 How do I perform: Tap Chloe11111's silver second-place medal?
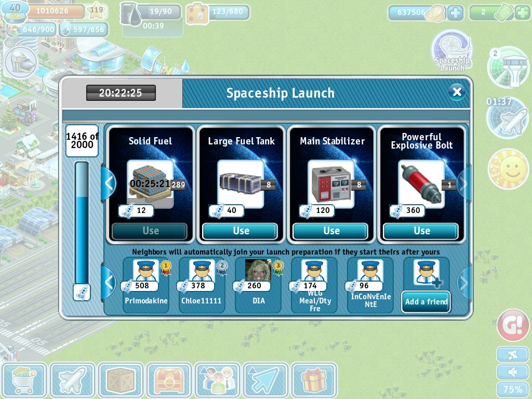click(222, 268)
